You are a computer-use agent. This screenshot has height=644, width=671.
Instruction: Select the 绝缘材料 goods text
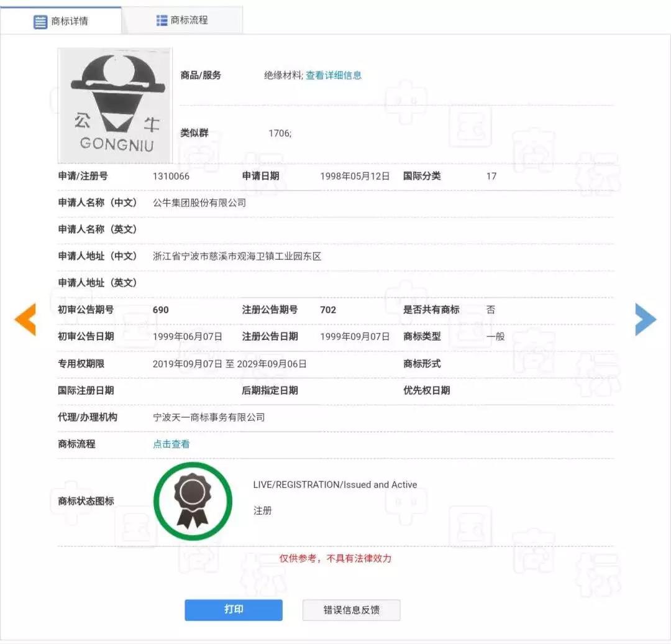point(283,75)
